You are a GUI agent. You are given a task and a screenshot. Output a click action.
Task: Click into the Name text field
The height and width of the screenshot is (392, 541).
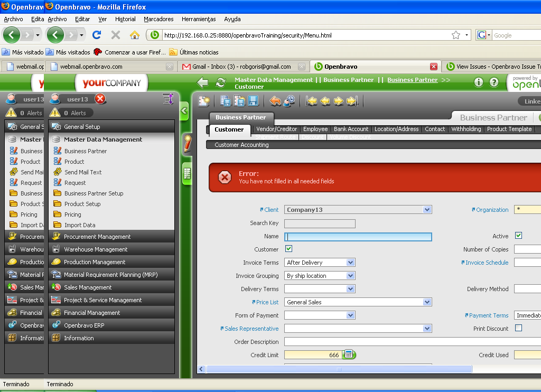coord(358,237)
